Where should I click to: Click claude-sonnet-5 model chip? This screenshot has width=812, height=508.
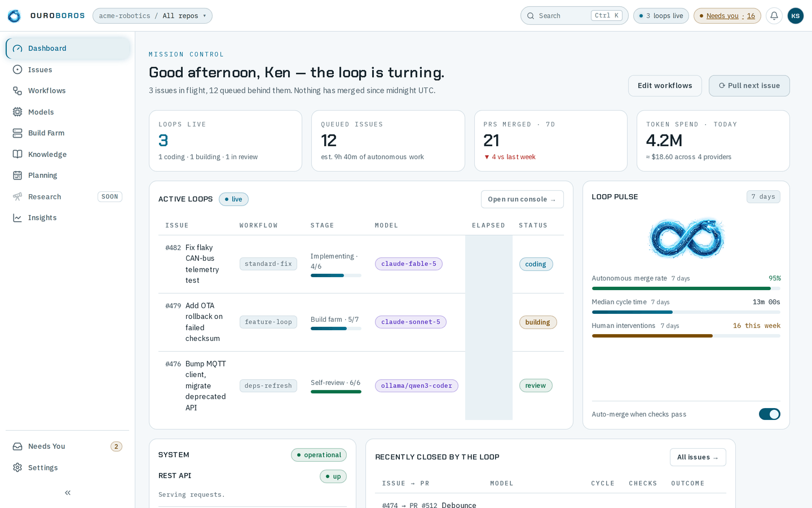pos(411,322)
